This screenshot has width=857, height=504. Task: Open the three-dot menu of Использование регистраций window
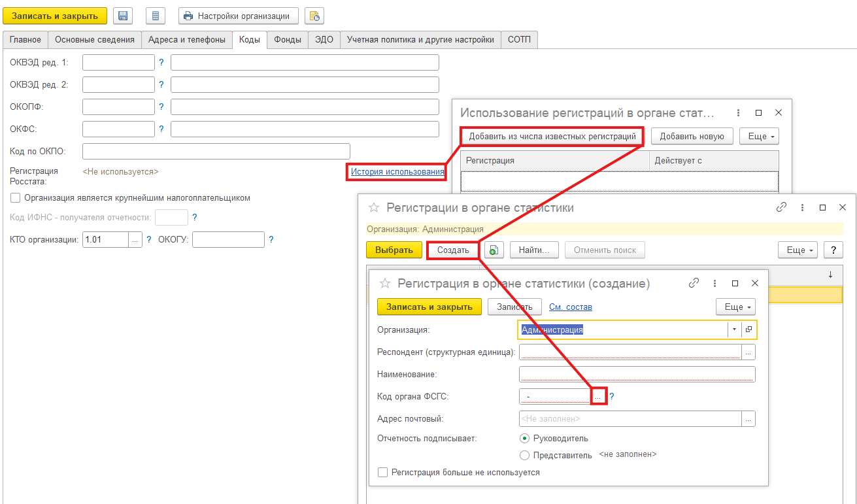[738, 113]
